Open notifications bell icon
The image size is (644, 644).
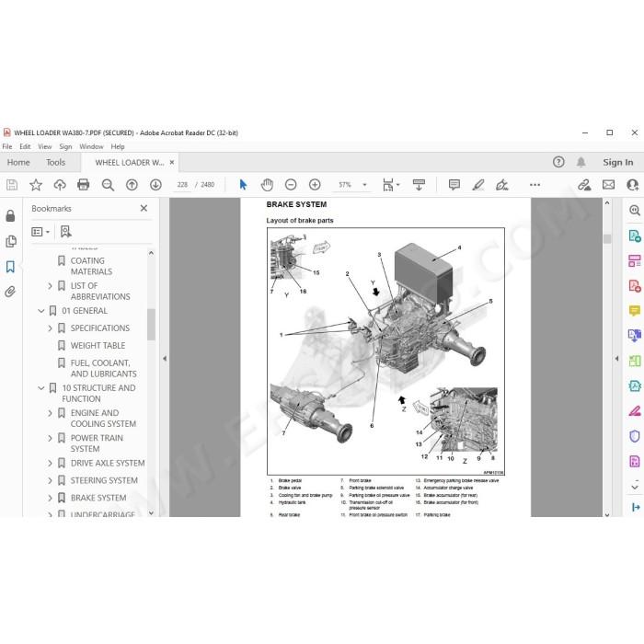tap(581, 162)
